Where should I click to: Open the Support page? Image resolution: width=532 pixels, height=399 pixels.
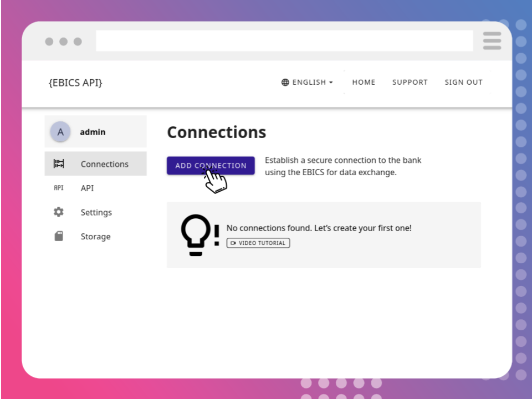410,82
